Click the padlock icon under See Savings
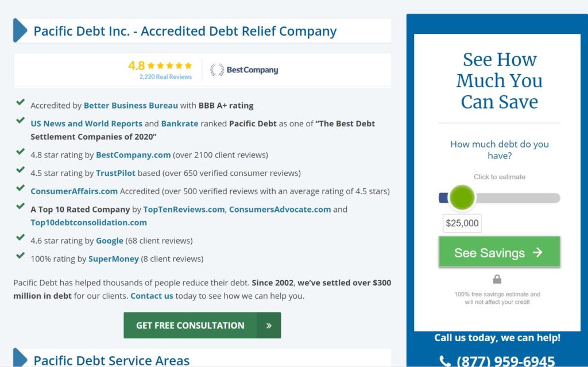 [497, 279]
